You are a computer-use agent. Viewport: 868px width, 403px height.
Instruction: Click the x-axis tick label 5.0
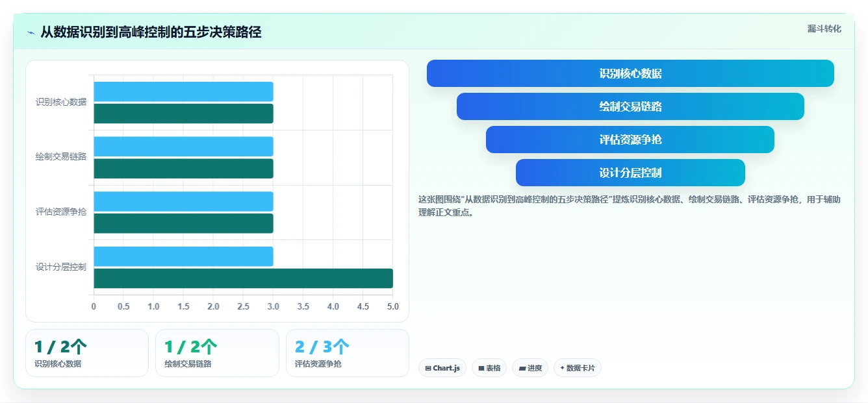[392, 306]
